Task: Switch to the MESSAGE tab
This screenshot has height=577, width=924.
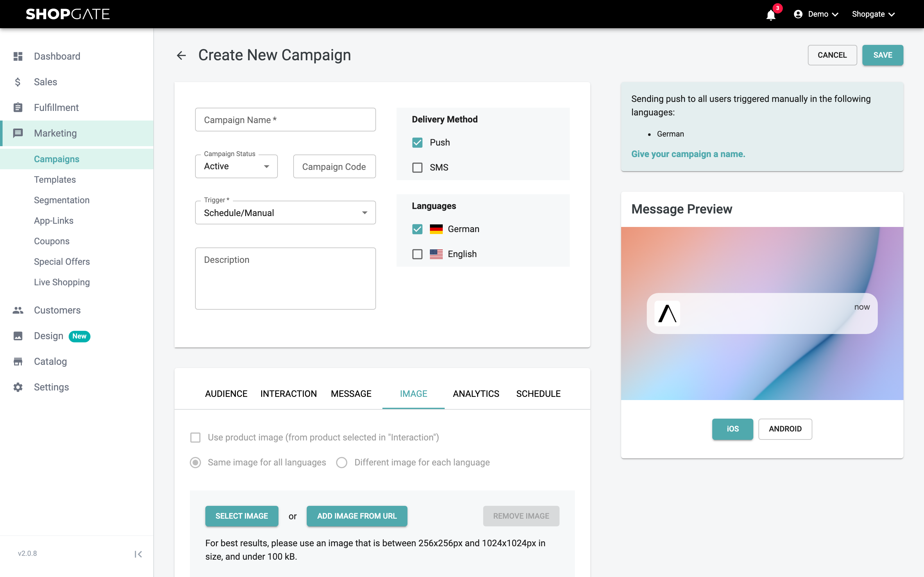Action: [x=351, y=393]
